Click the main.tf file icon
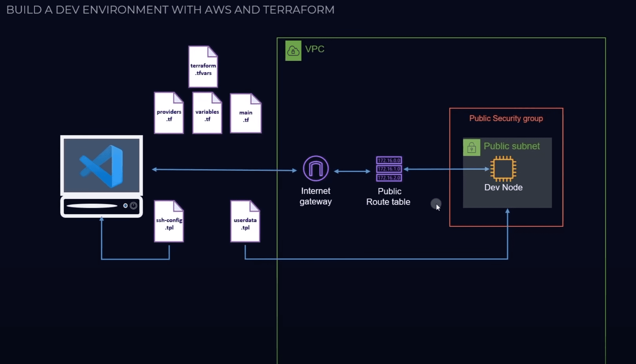The width and height of the screenshot is (636, 364). 246,113
